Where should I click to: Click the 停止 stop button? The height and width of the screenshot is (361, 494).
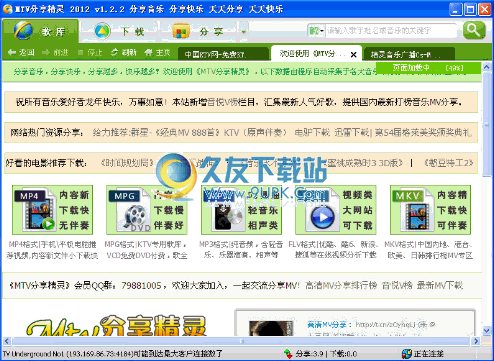coord(90,52)
